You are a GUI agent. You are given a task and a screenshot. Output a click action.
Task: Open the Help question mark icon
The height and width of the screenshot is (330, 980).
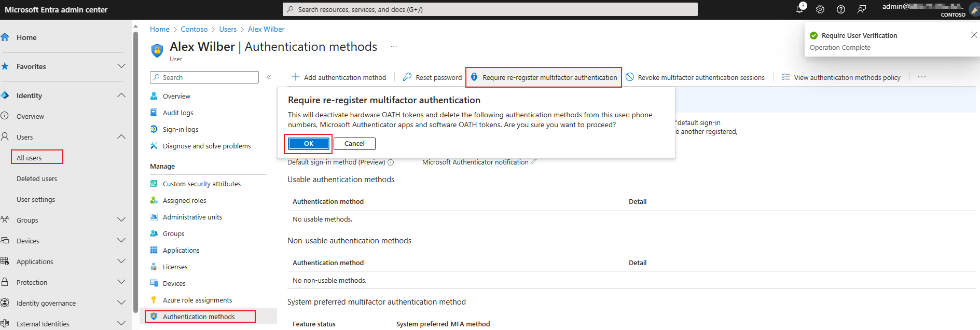pyautogui.click(x=841, y=9)
